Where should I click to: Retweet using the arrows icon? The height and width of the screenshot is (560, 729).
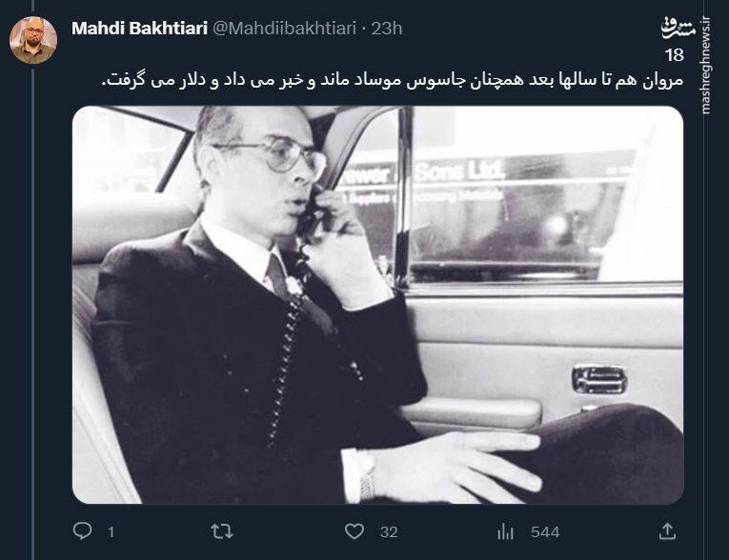tap(222, 531)
